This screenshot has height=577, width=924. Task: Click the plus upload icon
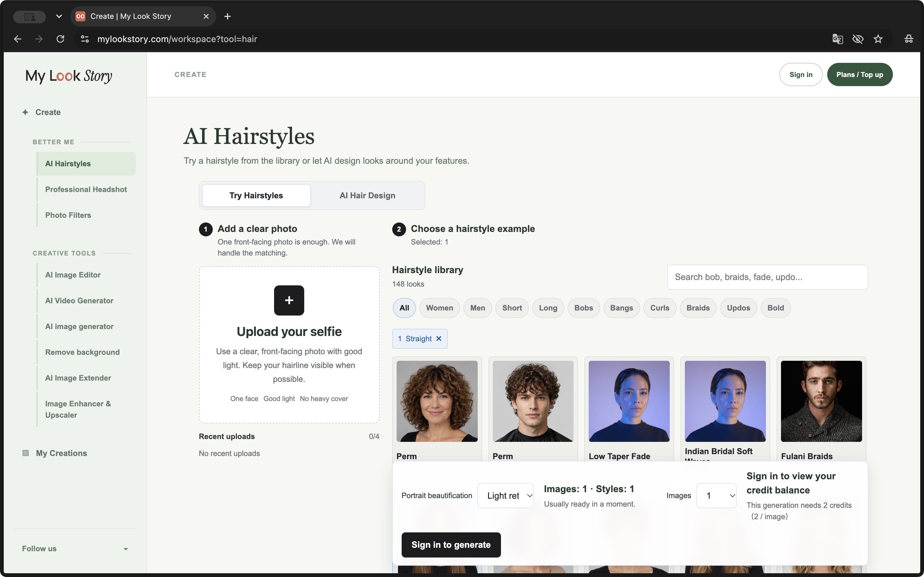point(289,300)
